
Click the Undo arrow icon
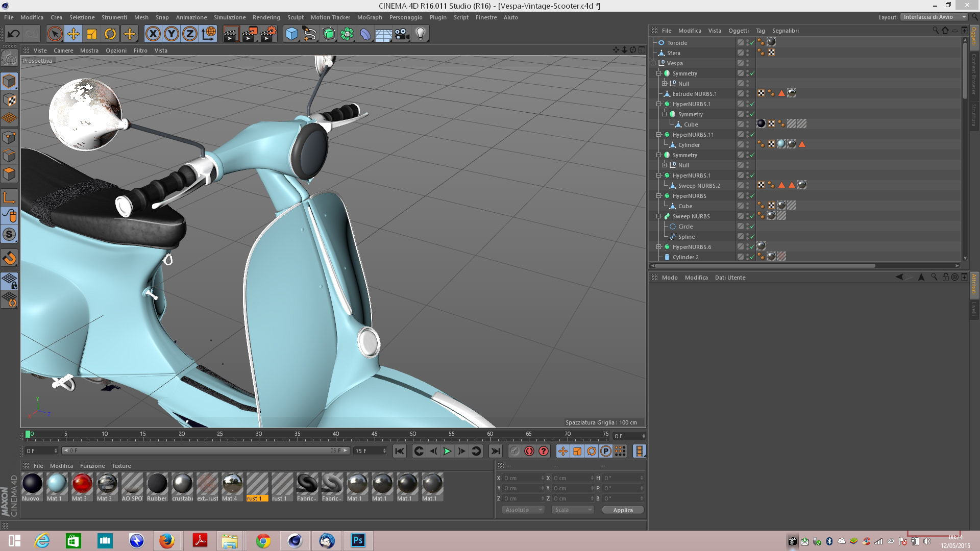(13, 34)
